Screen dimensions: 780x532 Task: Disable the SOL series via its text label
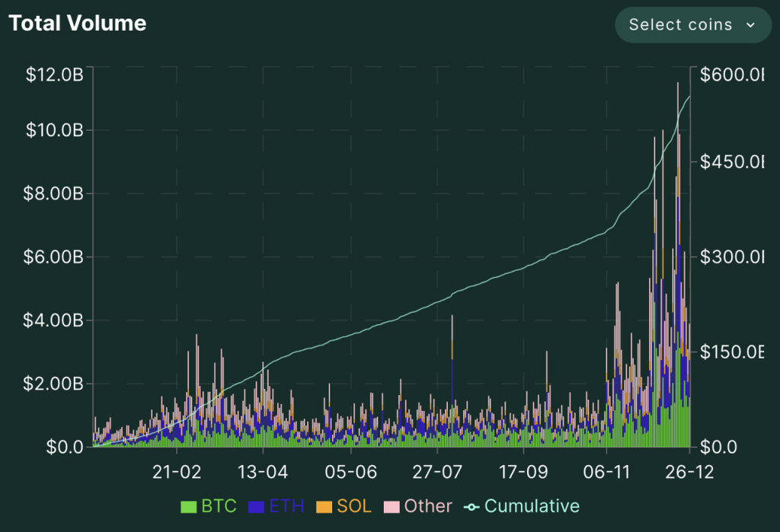(x=354, y=507)
